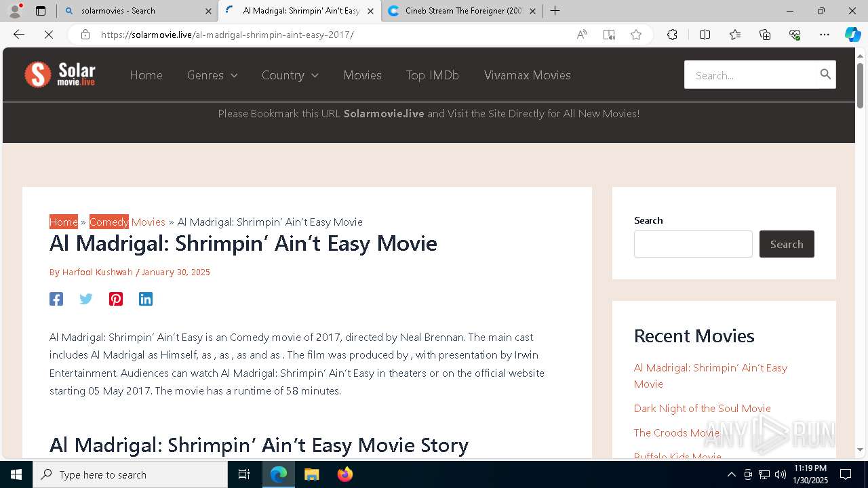This screenshot has height=488, width=868.
Task: Open a new tab with plus button
Action: pos(555,11)
